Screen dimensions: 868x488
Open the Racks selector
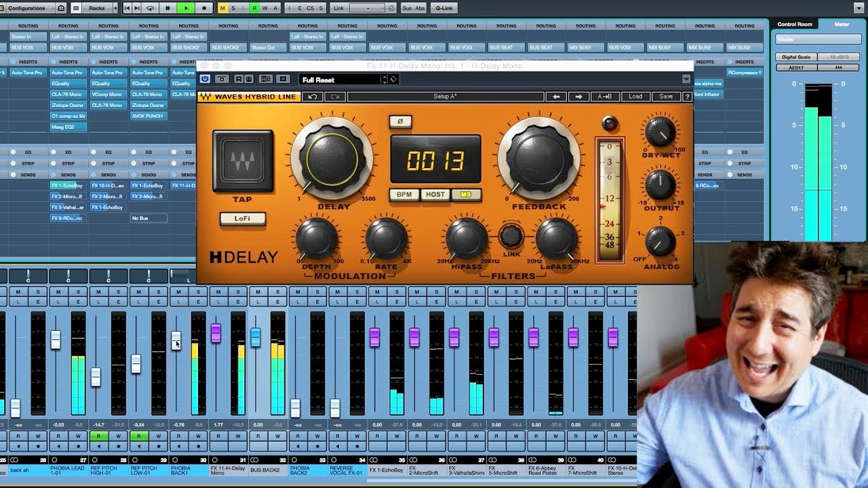click(x=96, y=8)
